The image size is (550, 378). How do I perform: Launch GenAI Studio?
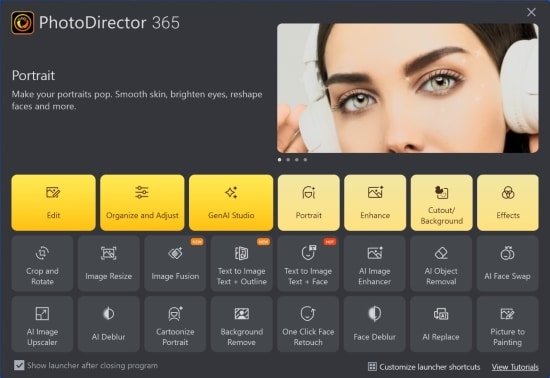(x=231, y=203)
